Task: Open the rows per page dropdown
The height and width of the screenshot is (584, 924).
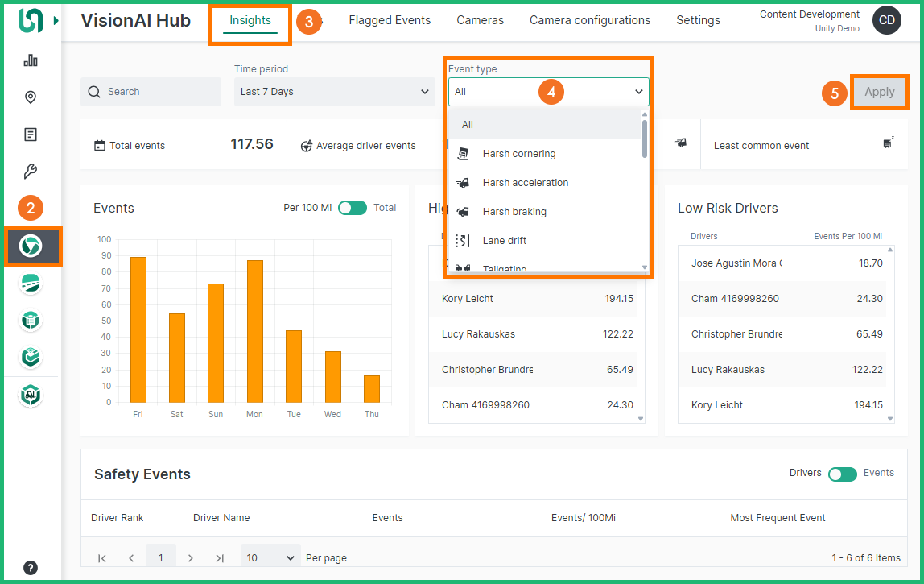Action: (270, 557)
